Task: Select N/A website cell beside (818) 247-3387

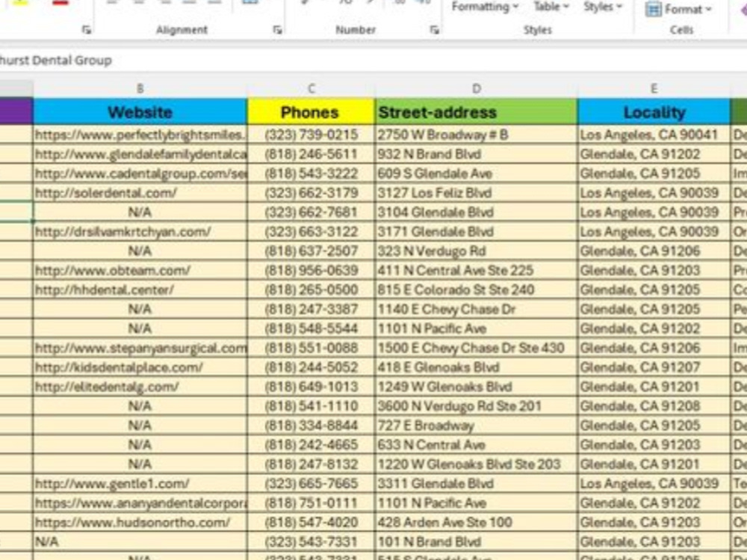Action: pyautogui.click(x=140, y=310)
